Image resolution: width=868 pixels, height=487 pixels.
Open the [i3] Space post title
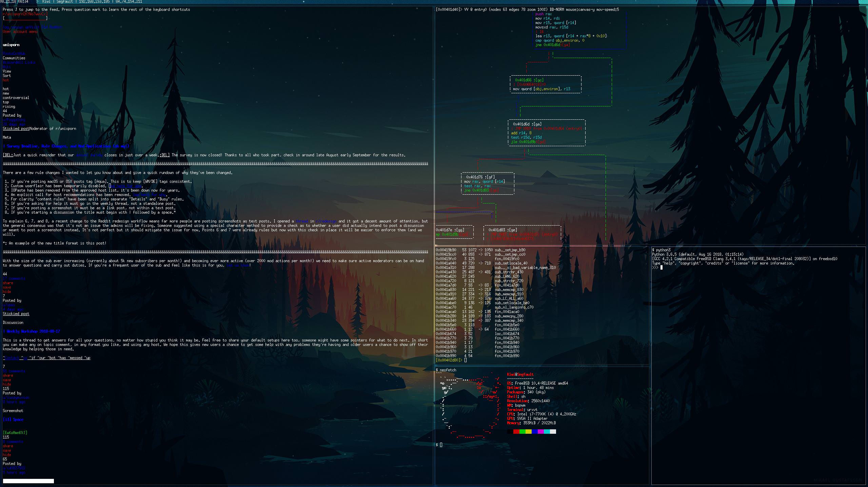pos(13,420)
